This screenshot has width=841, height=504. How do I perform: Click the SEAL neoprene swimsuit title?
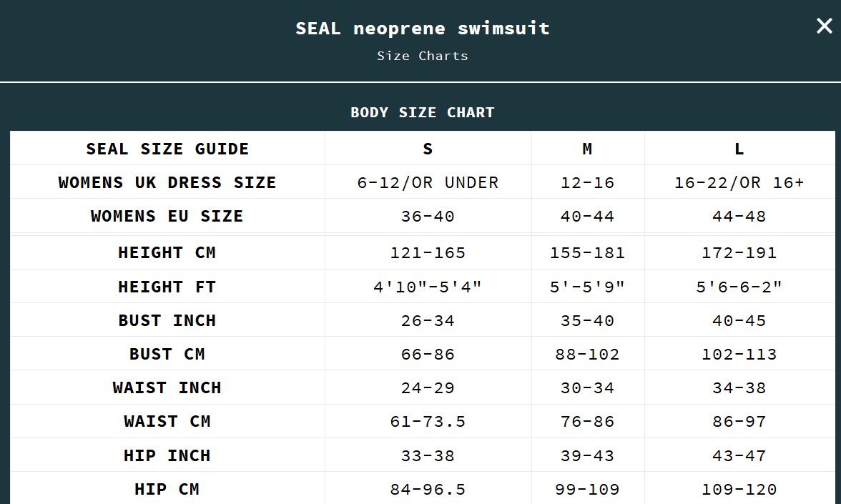[x=422, y=29]
